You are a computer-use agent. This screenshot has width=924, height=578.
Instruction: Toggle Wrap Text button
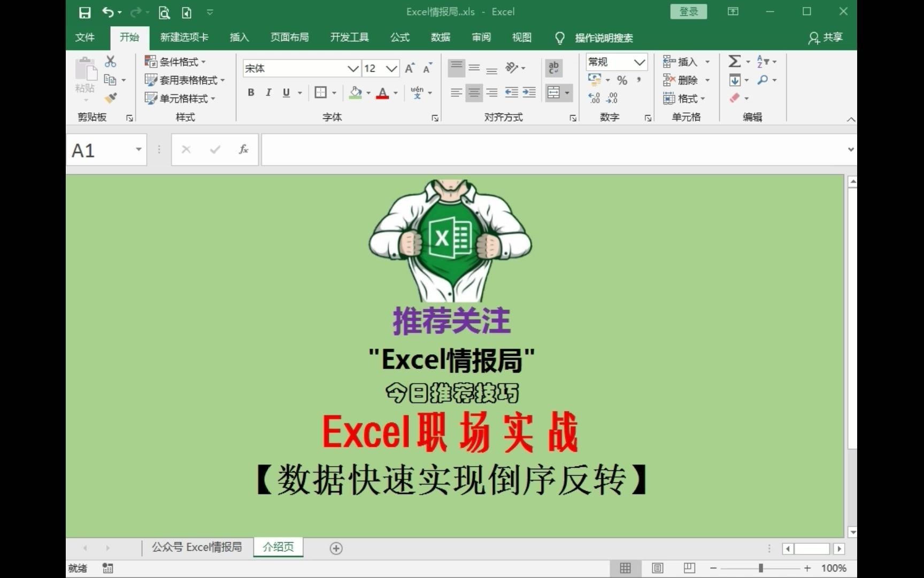tap(553, 68)
